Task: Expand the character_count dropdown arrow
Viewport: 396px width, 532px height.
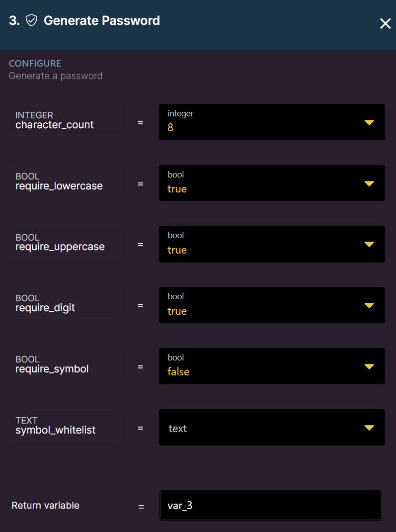Action: (x=369, y=122)
